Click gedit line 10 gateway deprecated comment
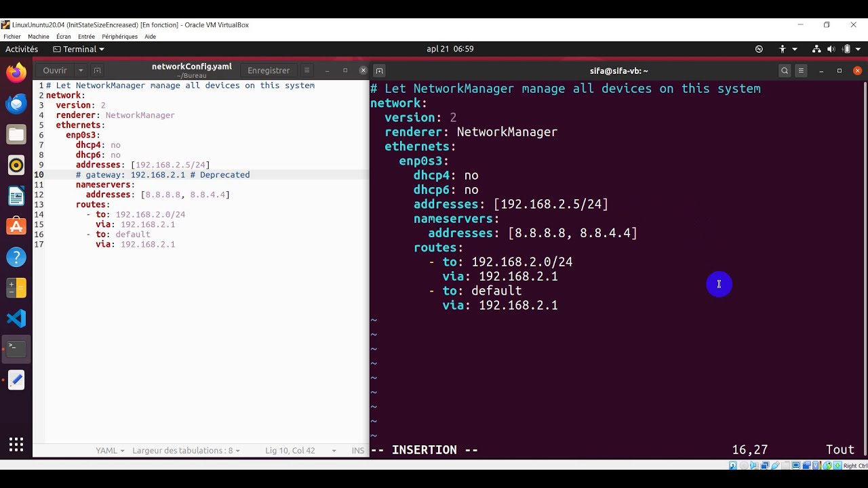868x488 pixels. (x=163, y=175)
